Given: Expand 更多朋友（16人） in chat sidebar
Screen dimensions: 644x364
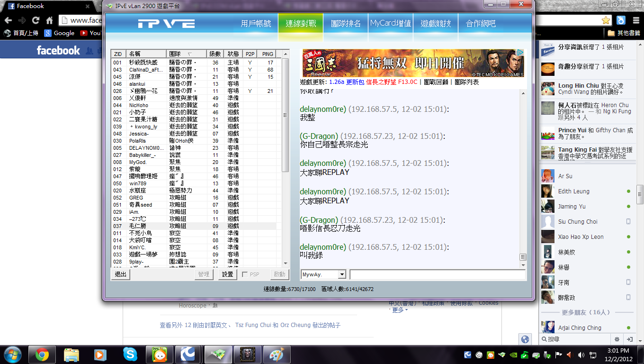Looking at the screenshot, I should tap(586, 312).
